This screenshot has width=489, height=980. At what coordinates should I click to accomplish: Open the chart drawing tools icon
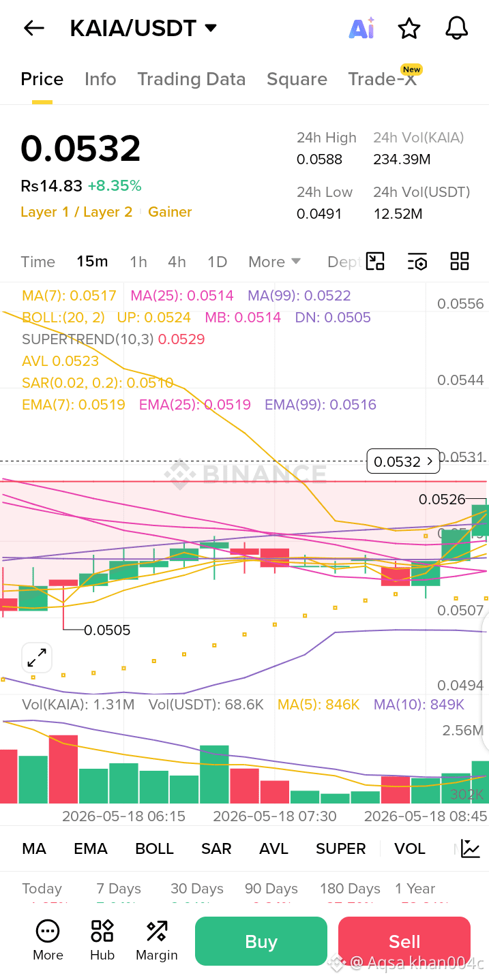tap(375, 262)
